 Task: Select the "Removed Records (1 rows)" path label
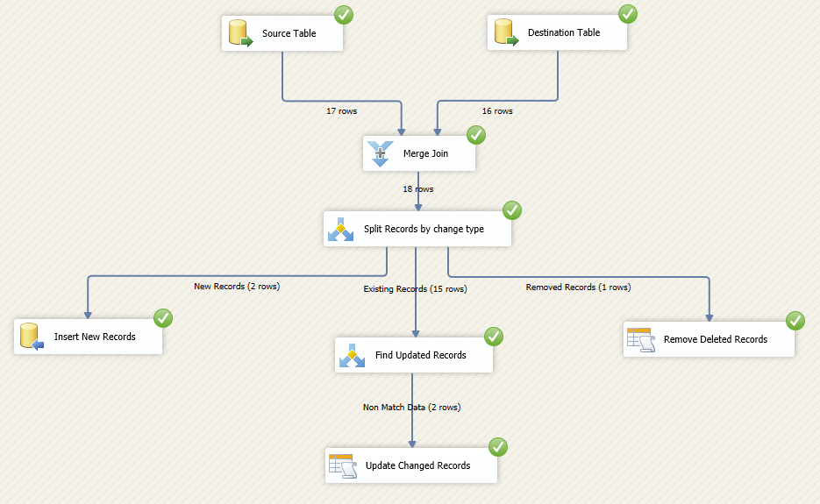click(x=578, y=287)
